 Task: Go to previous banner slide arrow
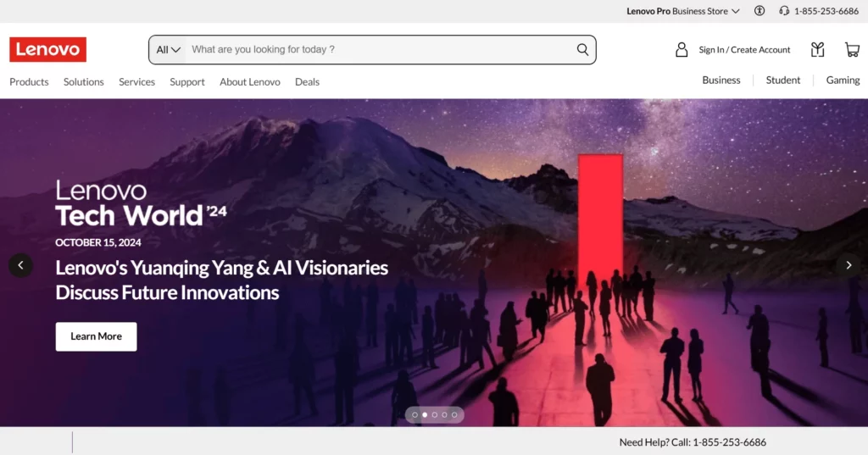click(x=20, y=265)
